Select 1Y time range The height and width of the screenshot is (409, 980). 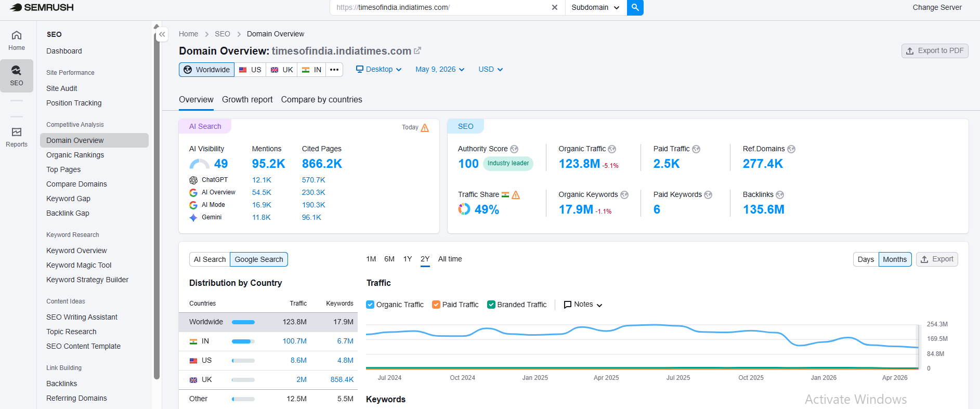click(408, 259)
